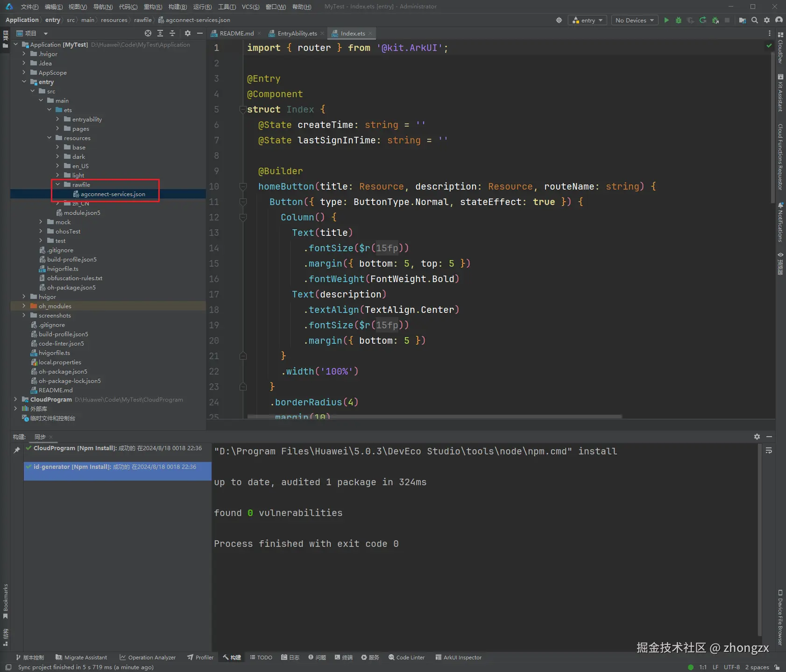Switch to the EntryAbility.ets tab
786x672 pixels.
click(x=297, y=33)
